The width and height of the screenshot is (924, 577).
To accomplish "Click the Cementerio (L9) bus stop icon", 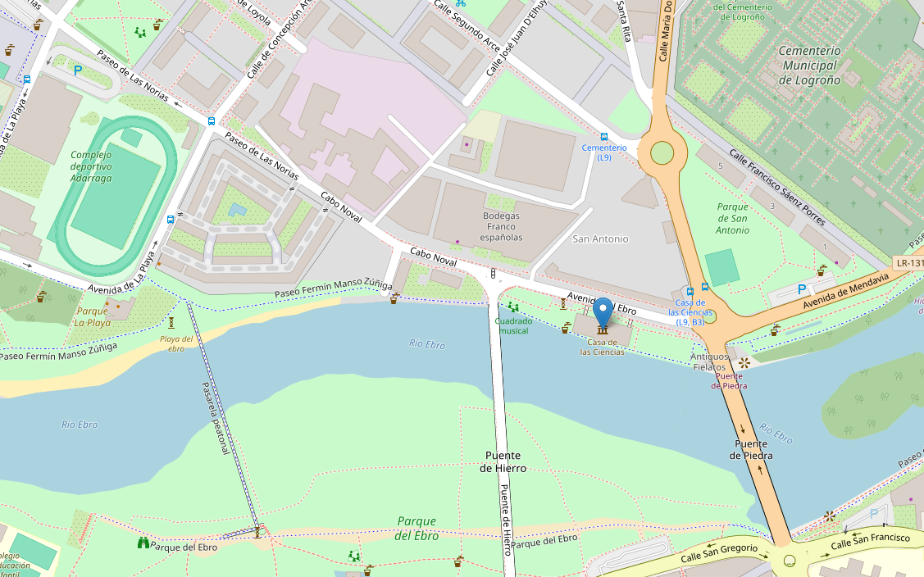I will pos(604,137).
